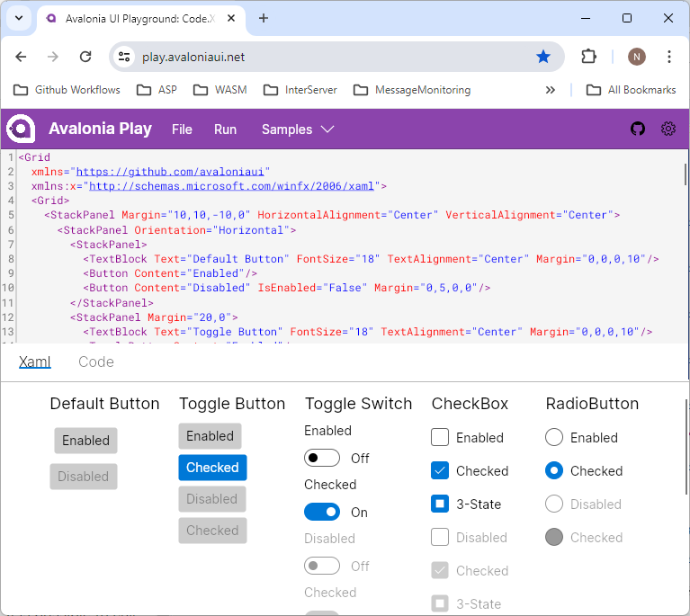Show hidden bookmarks with the double chevron
Screen dimensions: 690x616
(x=550, y=90)
